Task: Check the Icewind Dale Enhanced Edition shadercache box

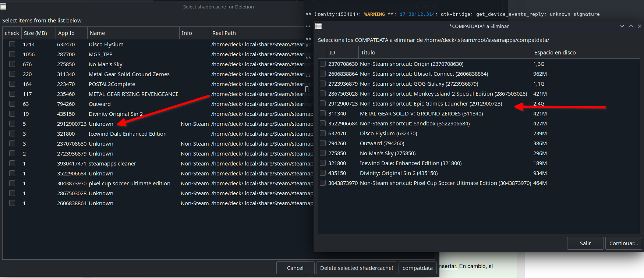Action: coord(12,133)
